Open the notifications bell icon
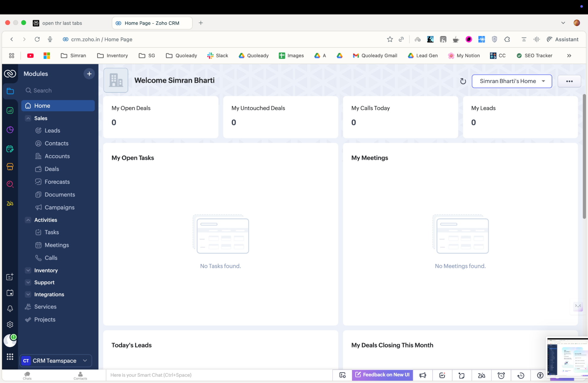This screenshot has height=383, width=588. tap(10, 309)
